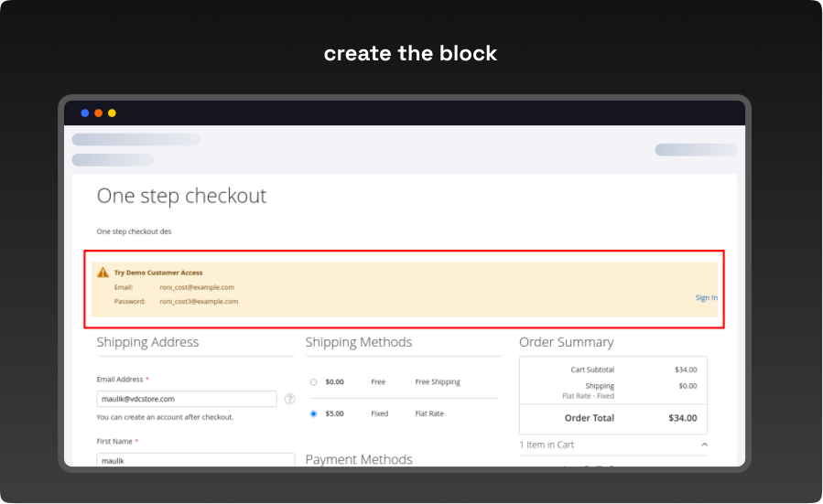Screen dimensions: 823x504
Task: Select the $0.00 Free Shipping radio button
Action: point(313,382)
